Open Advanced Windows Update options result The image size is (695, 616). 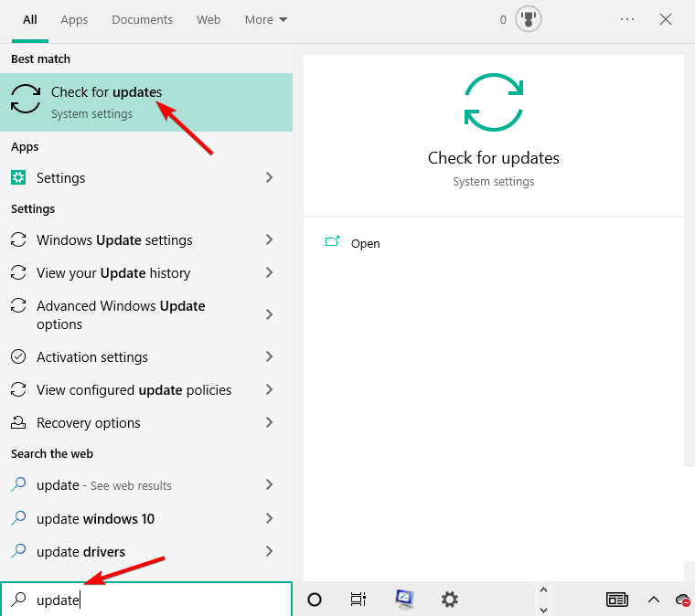coord(146,314)
